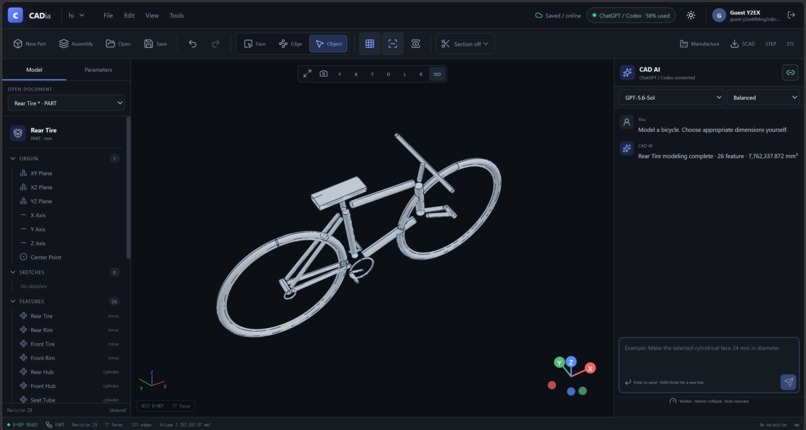Select Object selection mode

328,44
